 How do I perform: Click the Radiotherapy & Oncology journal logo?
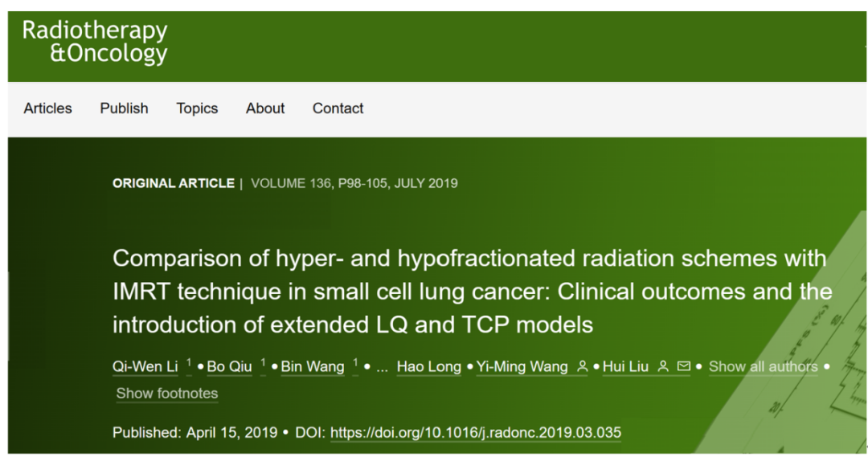coord(95,42)
